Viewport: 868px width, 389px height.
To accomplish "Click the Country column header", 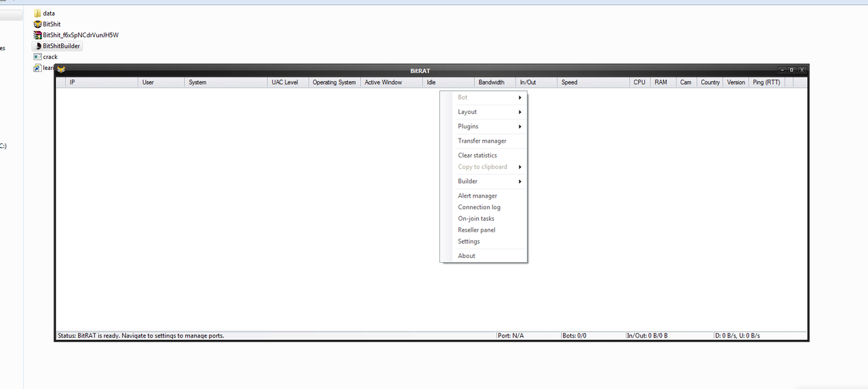I will (710, 82).
